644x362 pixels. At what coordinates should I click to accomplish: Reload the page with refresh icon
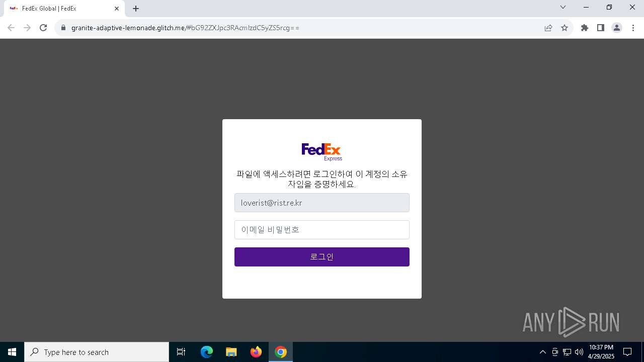tap(43, 28)
